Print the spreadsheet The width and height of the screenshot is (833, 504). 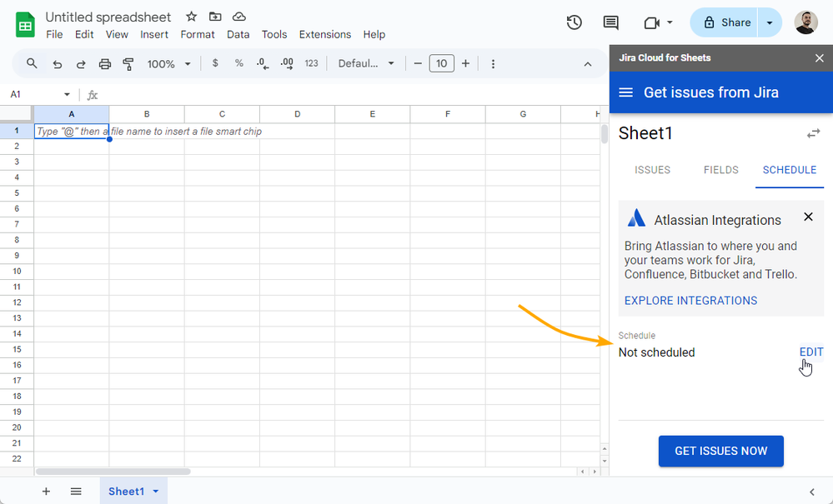pos(105,64)
